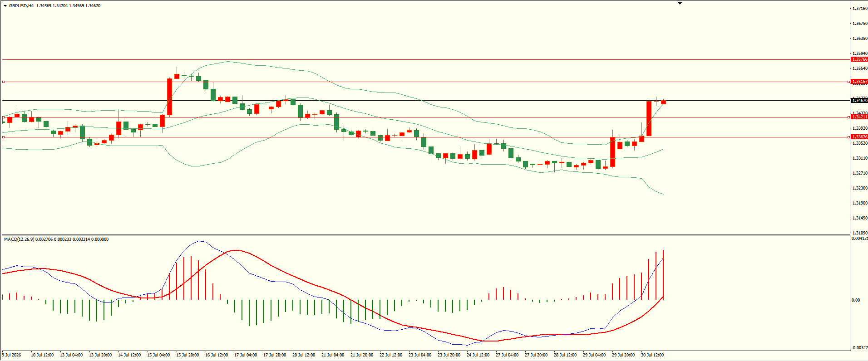Click the GBPUSD,H4 chart title text
Viewport: 868px width, 361px height.
[x=21, y=6]
